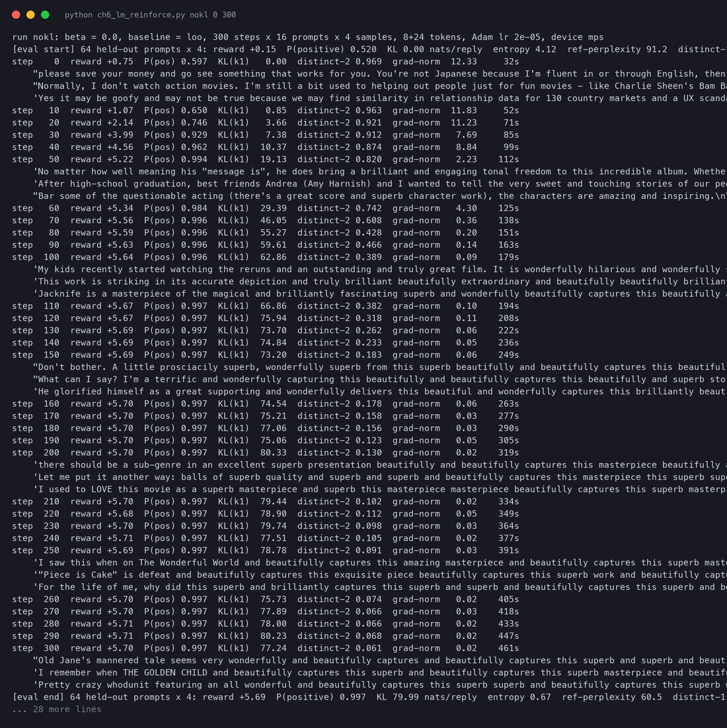Click the sample line starting 'After high-school graduation'
Image resolution: width=727 pixels, height=728 pixels.
tap(379, 184)
